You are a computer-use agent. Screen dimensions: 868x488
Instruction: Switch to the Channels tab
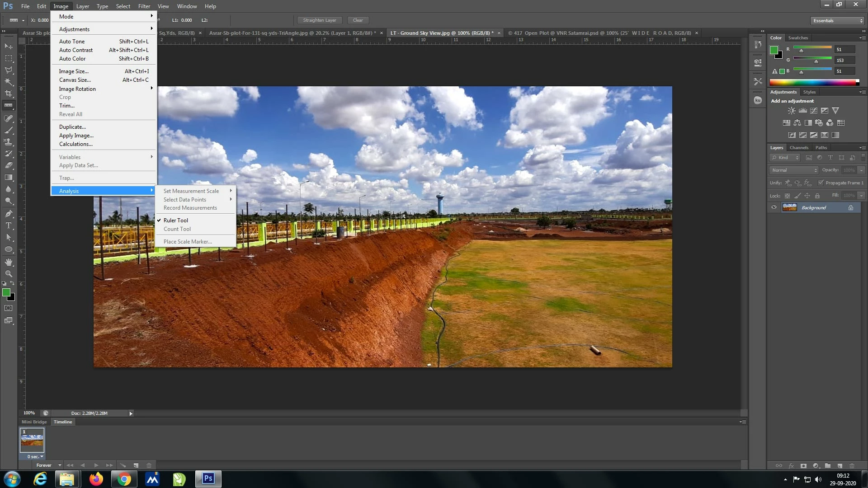pos(799,148)
